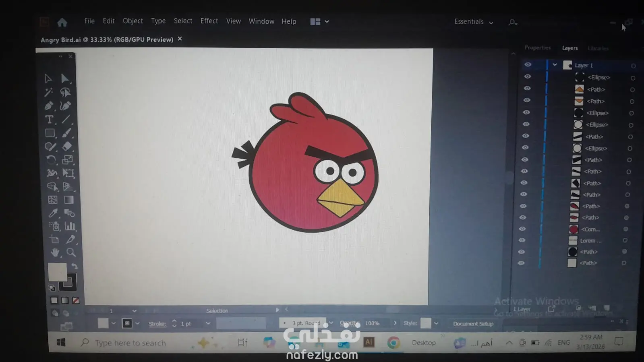The height and width of the screenshot is (362, 644).
Task: Open the Object menu
Action: 133,21
